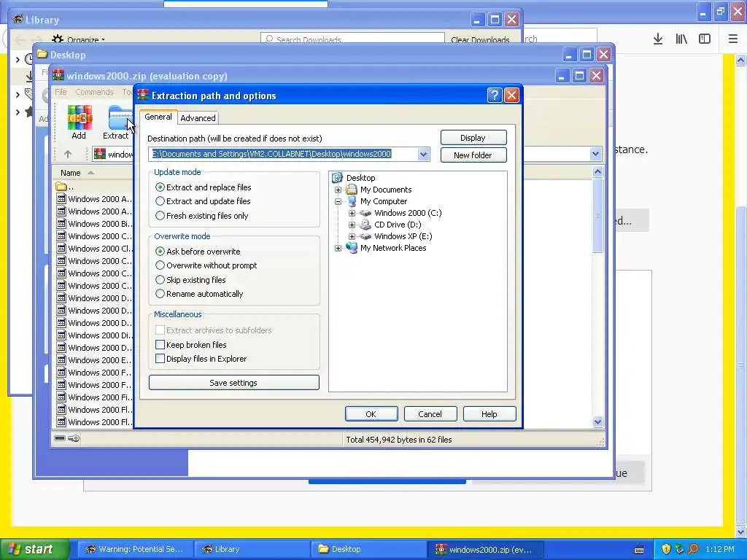Collapse My Computer tree node
This screenshot has width=747, height=560.
coord(338,201)
